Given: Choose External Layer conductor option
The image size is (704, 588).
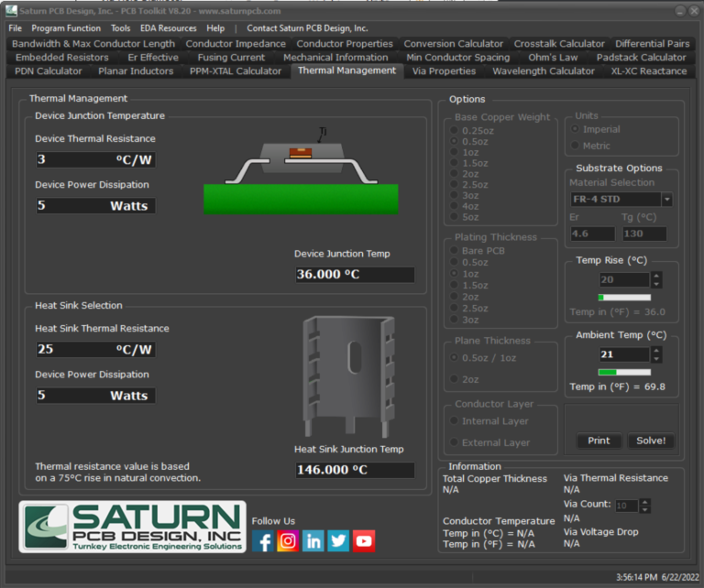Looking at the screenshot, I should [x=454, y=443].
